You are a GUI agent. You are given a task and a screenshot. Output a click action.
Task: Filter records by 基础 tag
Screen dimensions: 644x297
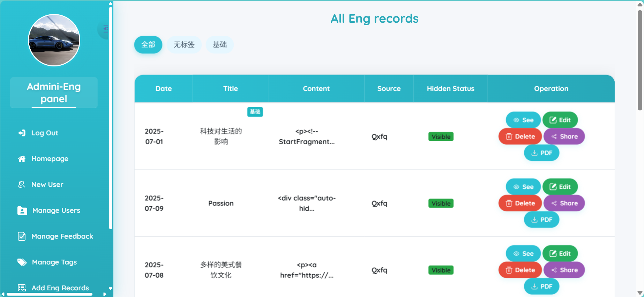pos(219,45)
